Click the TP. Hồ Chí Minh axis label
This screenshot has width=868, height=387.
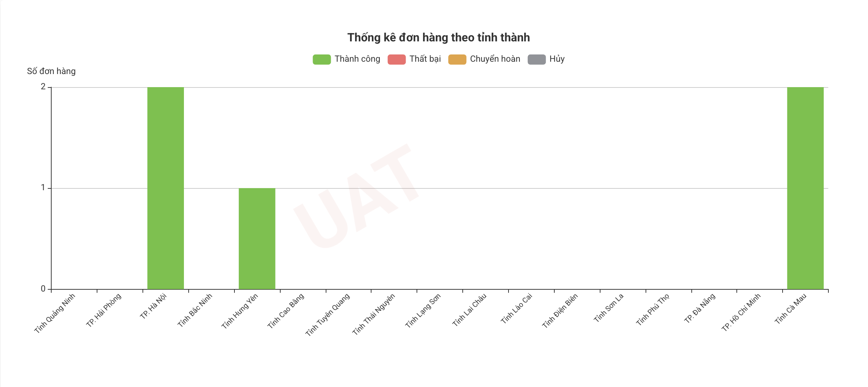coord(741,313)
